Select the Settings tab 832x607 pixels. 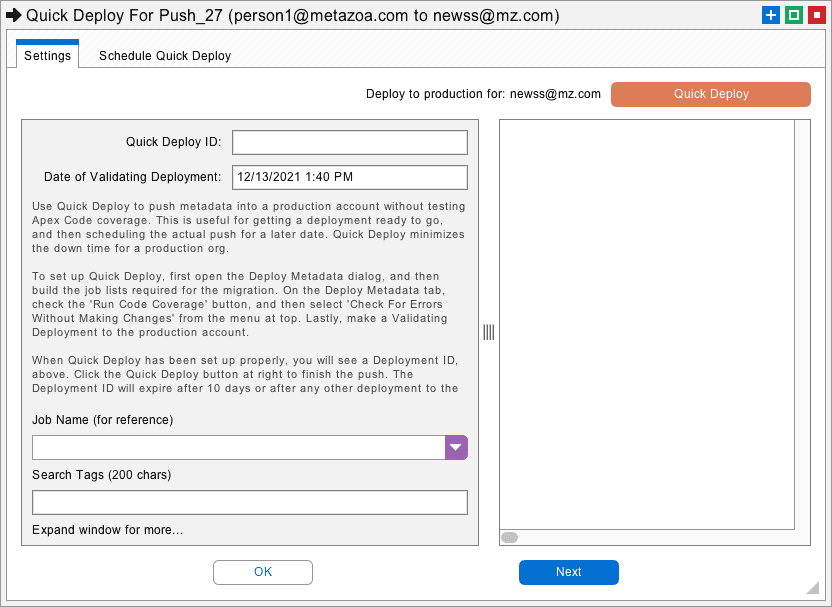click(47, 55)
